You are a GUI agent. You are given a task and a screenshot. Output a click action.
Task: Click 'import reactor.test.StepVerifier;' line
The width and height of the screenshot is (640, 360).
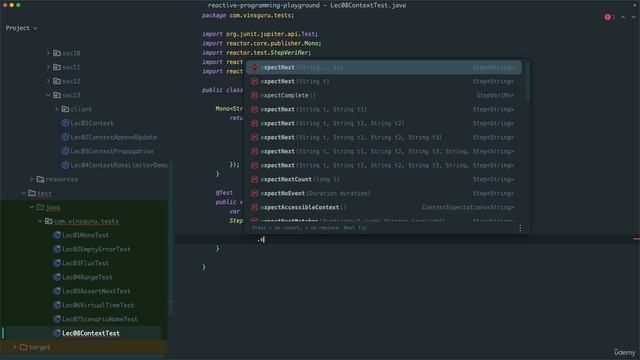256,52
